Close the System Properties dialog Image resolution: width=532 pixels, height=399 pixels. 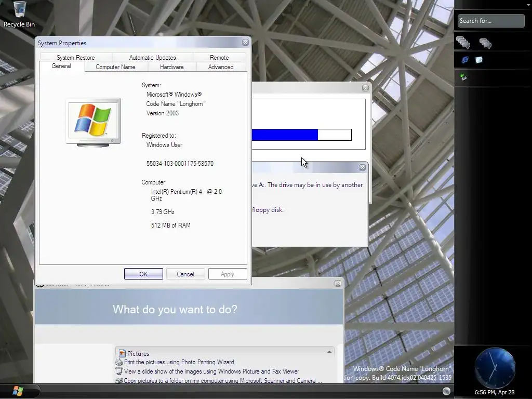click(x=245, y=43)
